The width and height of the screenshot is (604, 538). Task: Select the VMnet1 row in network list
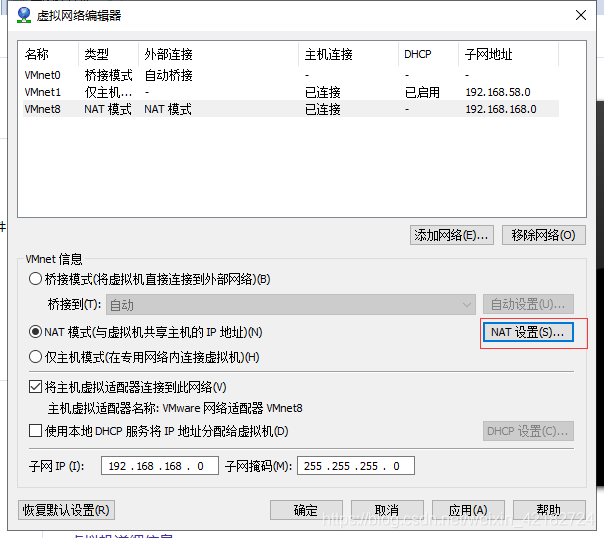click(x=291, y=92)
